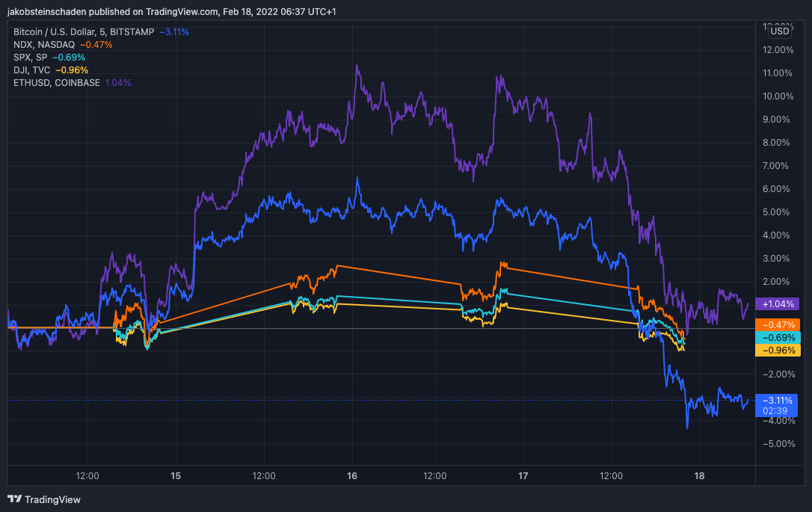Click the 4.00% price scale label
The height and width of the screenshot is (512, 812).
tap(776, 235)
